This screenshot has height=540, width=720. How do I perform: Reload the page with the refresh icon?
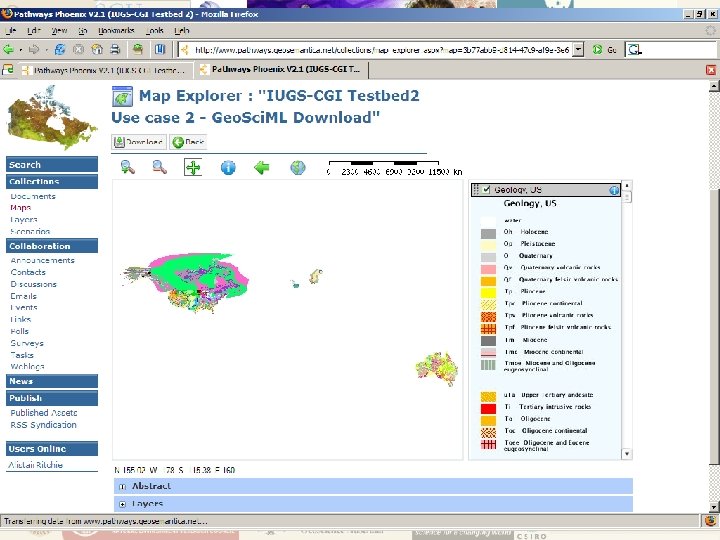pyautogui.click(x=60, y=49)
